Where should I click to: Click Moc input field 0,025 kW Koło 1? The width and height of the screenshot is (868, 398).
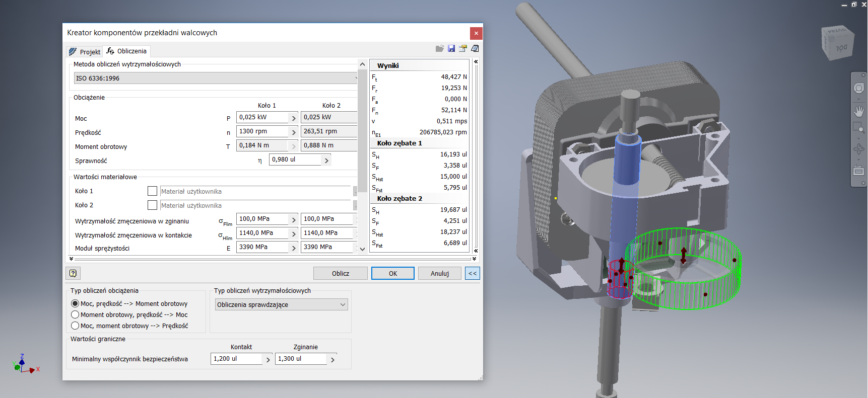tap(262, 117)
